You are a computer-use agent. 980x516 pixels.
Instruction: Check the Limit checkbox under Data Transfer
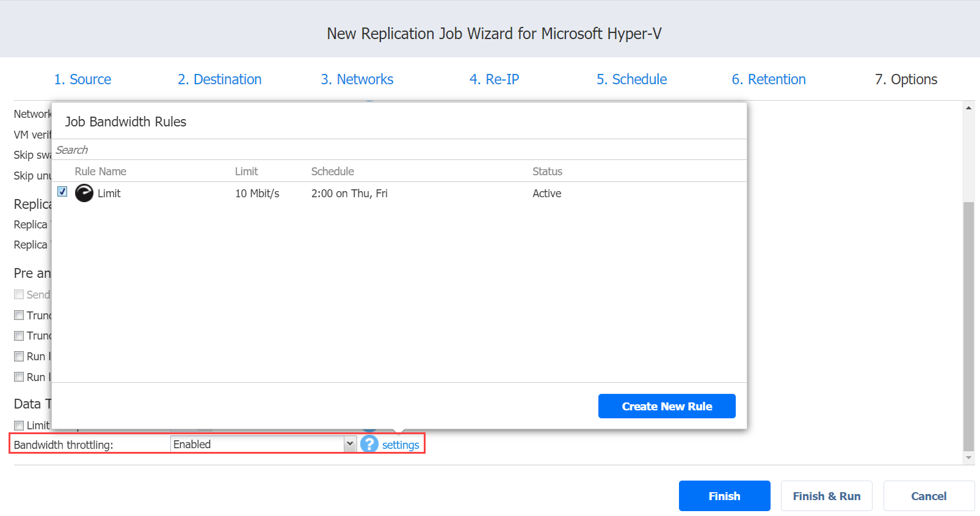(x=19, y=425)
